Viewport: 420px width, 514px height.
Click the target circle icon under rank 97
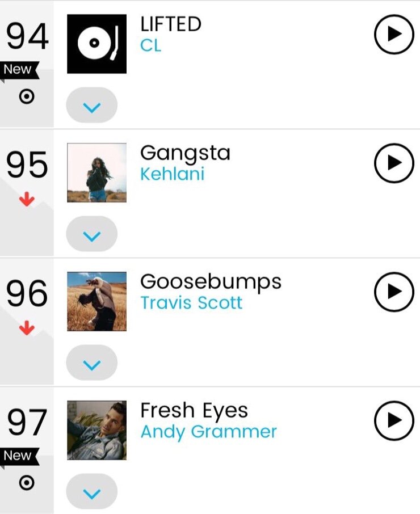[x=27, y=483]
